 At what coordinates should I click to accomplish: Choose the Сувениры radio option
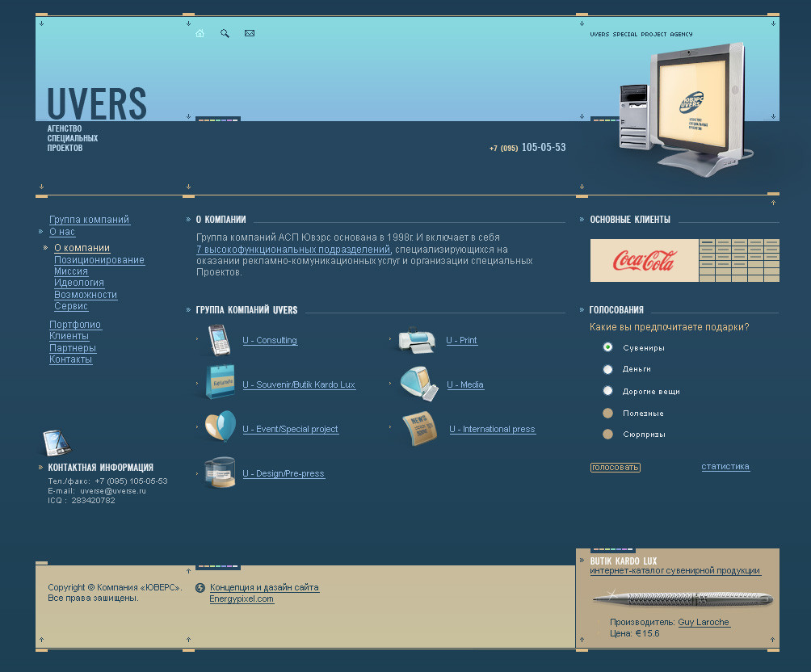pos(607,347)
